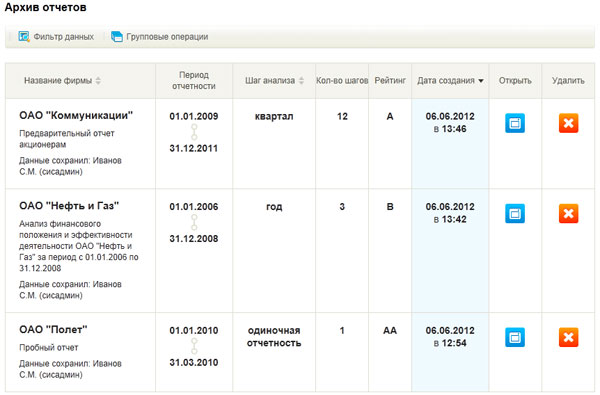Select the ОАО "Нефть и Газ" firm name

tap(69, 206)
